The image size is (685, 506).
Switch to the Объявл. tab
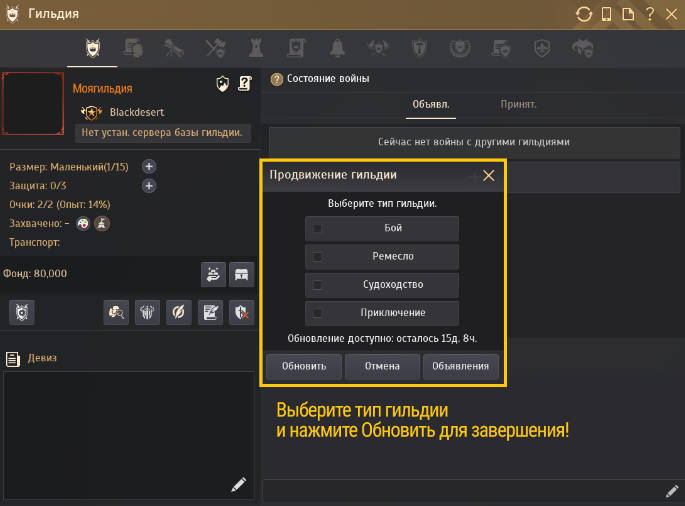(431, 105)
